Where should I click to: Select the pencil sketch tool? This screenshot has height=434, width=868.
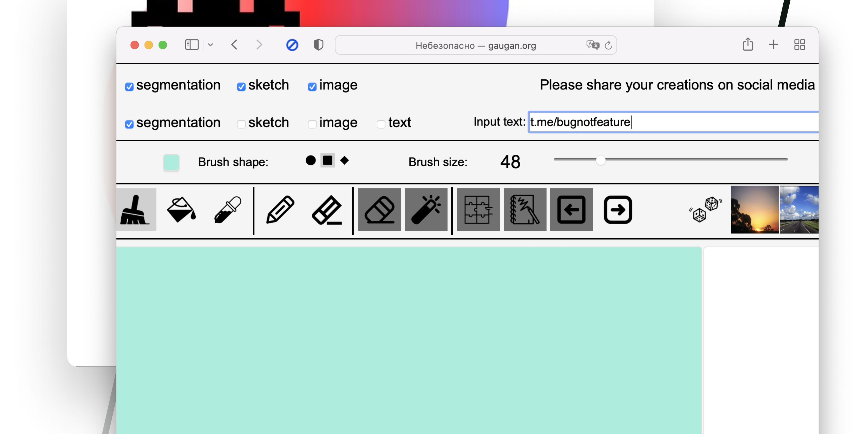280,210
